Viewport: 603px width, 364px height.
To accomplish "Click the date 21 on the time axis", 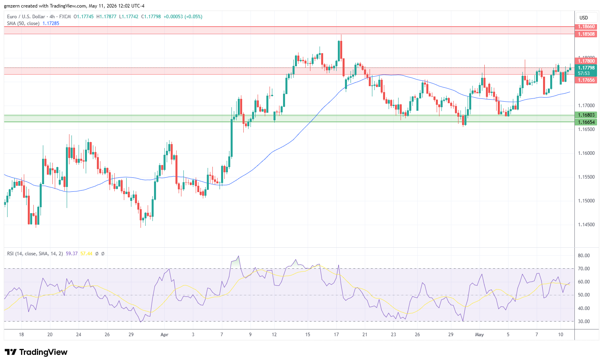I will pos(365,335).
